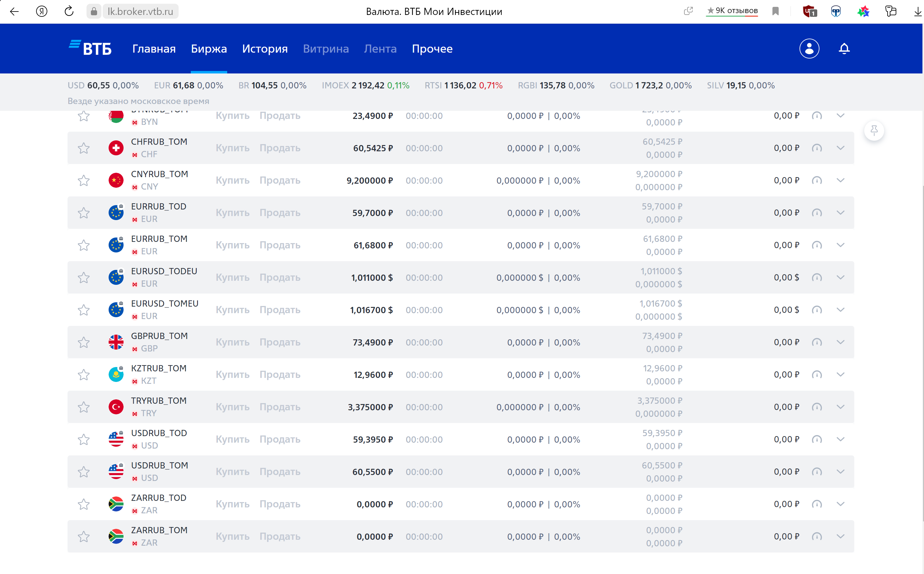Viewport: 924px width, 574px height.
Task: Click Продать for CNYRUB_TOM
Action: click(280, 180)
